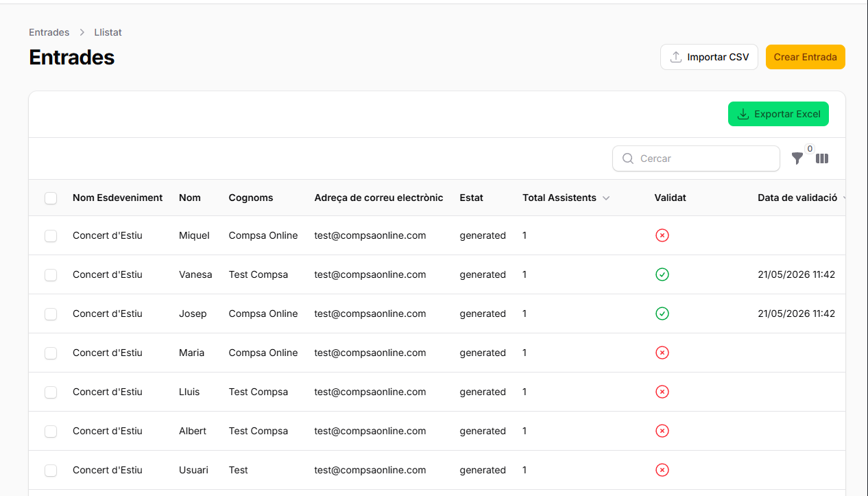868x496 pixels.
Task: Select the checkbox for Josep's row
Action: pyautogui.click(x=51, y=314)
